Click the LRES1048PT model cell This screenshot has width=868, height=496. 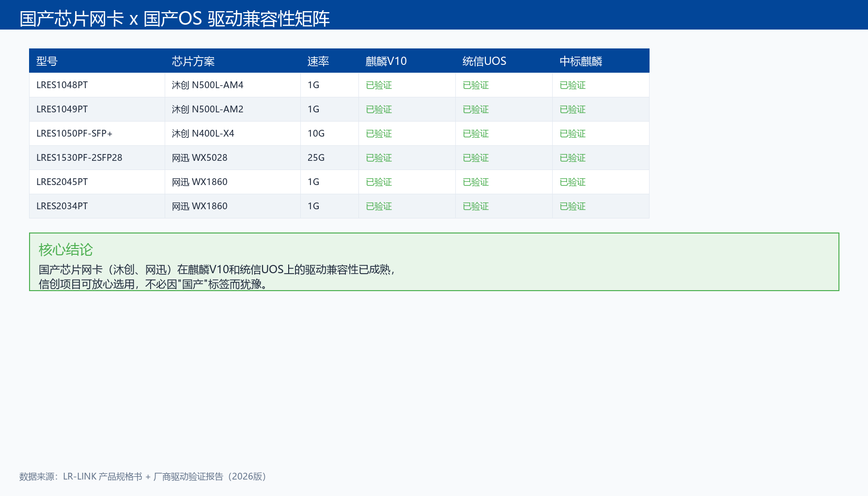(x=97, y=85)
